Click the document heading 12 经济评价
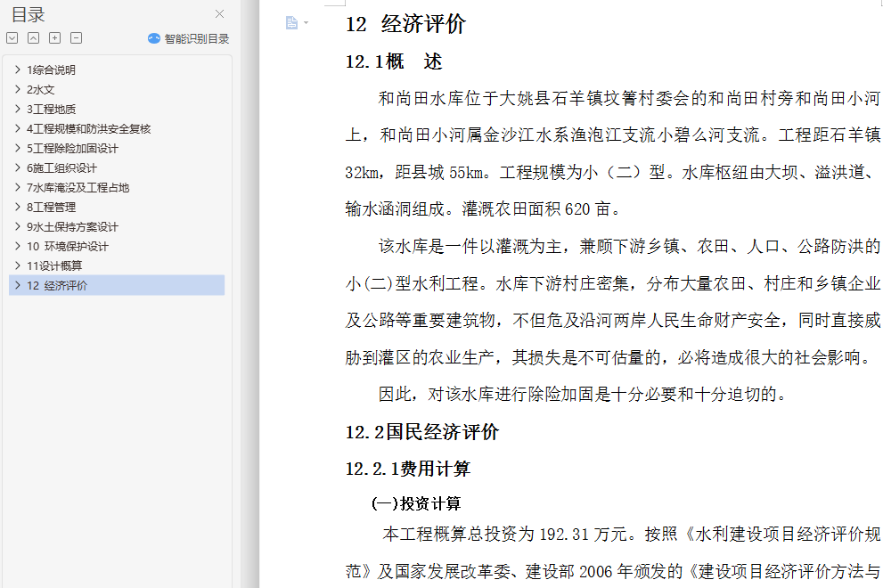This screenshot has width=883, height=588. pyautogui.click(x=405, y=24)
